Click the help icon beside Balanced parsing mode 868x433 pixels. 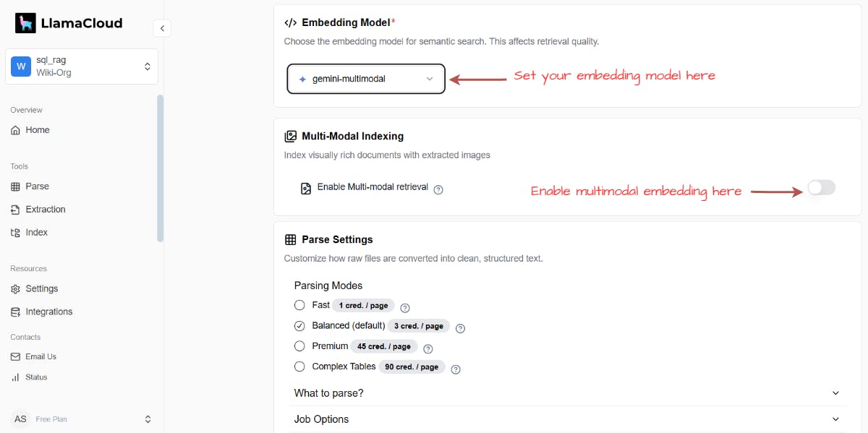[x=460, y=327]
